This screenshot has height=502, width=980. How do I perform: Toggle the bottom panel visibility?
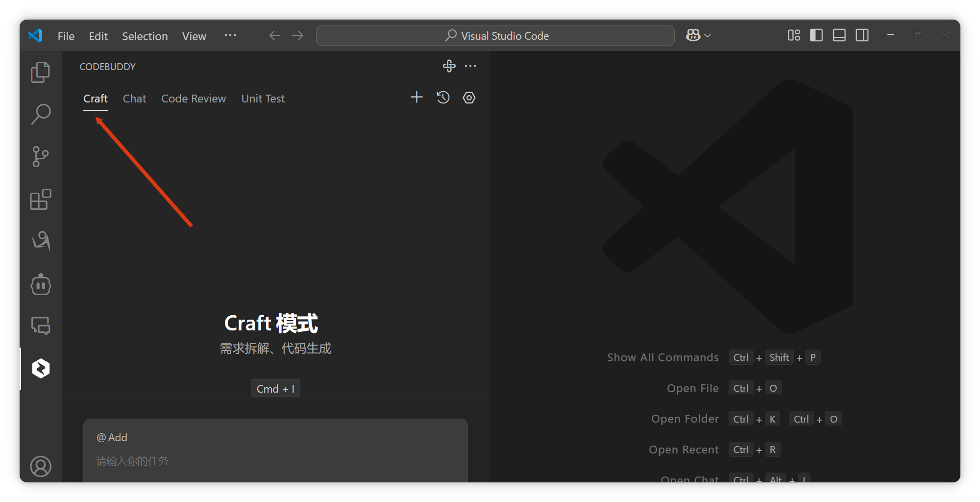pos(839,35)
